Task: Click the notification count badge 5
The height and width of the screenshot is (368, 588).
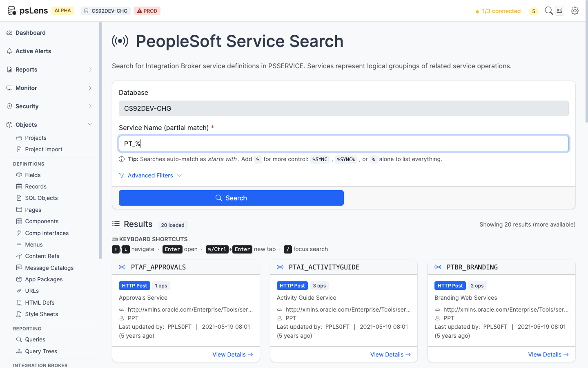Action: [x=533, y=11]
